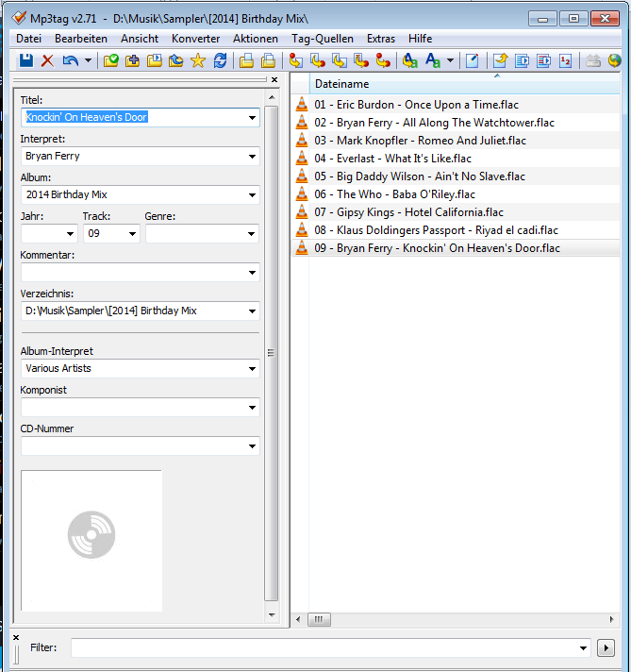Open the Konverter menu
The width and height of the screenshot is (631, 672).
click(x=196, y=39)
